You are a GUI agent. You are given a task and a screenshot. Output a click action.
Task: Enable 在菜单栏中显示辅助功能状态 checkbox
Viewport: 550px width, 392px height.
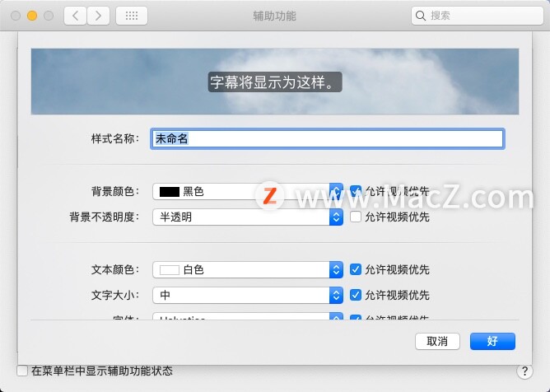pyautogui.click(x=22, y=371)
